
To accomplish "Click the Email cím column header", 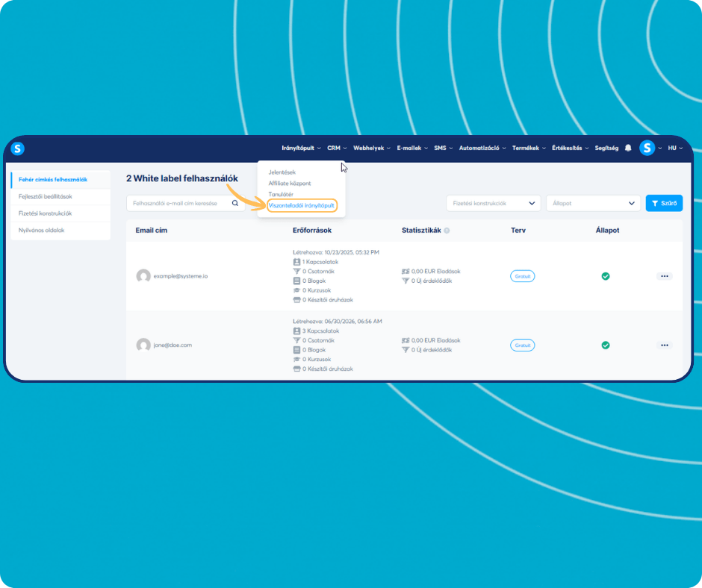I will (x=152, y=231).
